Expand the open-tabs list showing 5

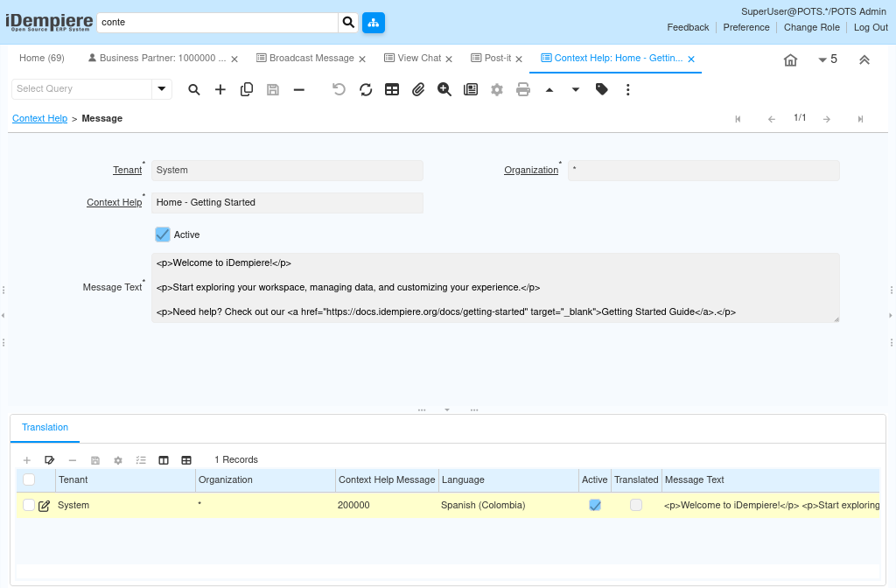pos(828,59)
